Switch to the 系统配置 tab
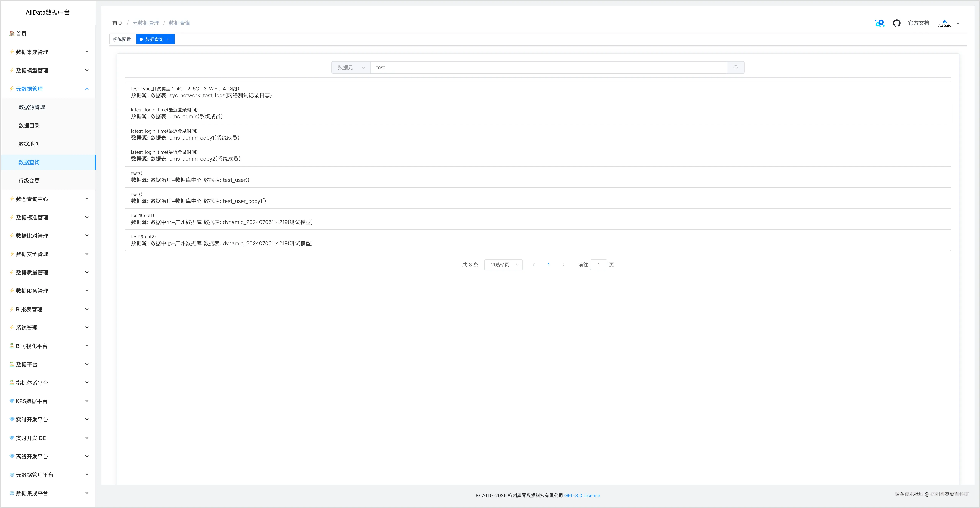Viewport: 980px width, 508px height. pos(122,40)
